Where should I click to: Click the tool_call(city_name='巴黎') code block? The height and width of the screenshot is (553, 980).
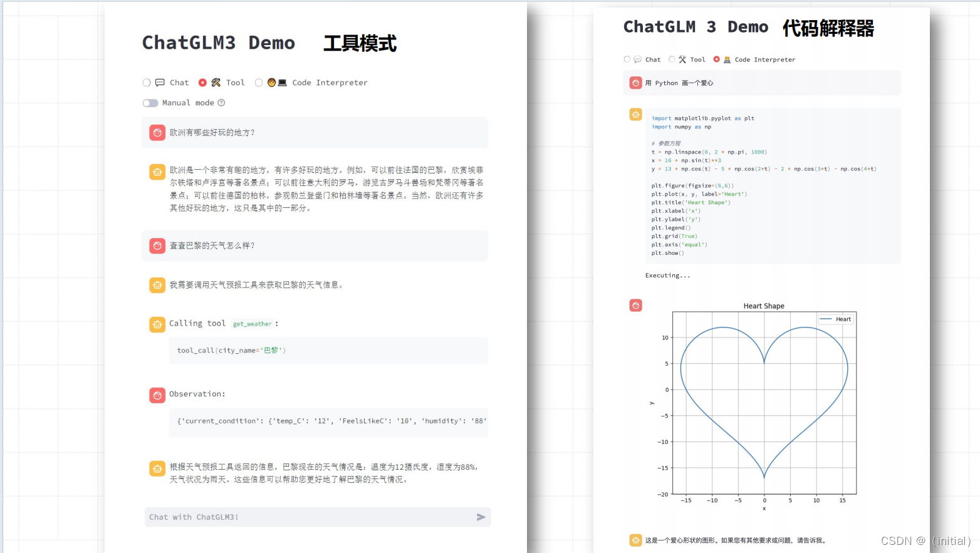pos(328,351)
